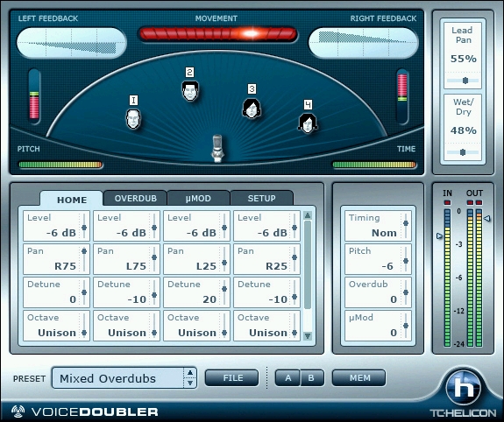The width and height of the screenshot is (504, 422).
Task: Click the Wet/Dry 48% value
Action: click(x=463, y=130)
